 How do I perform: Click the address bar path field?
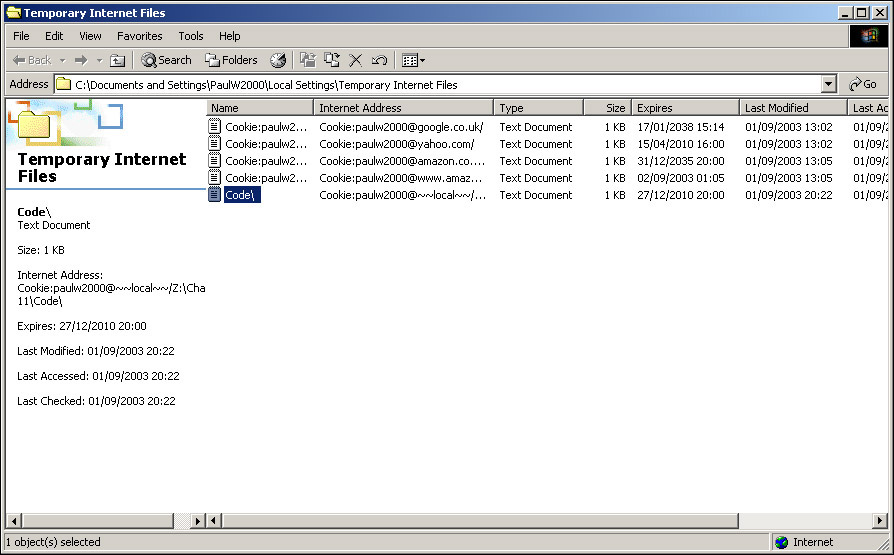440,85
